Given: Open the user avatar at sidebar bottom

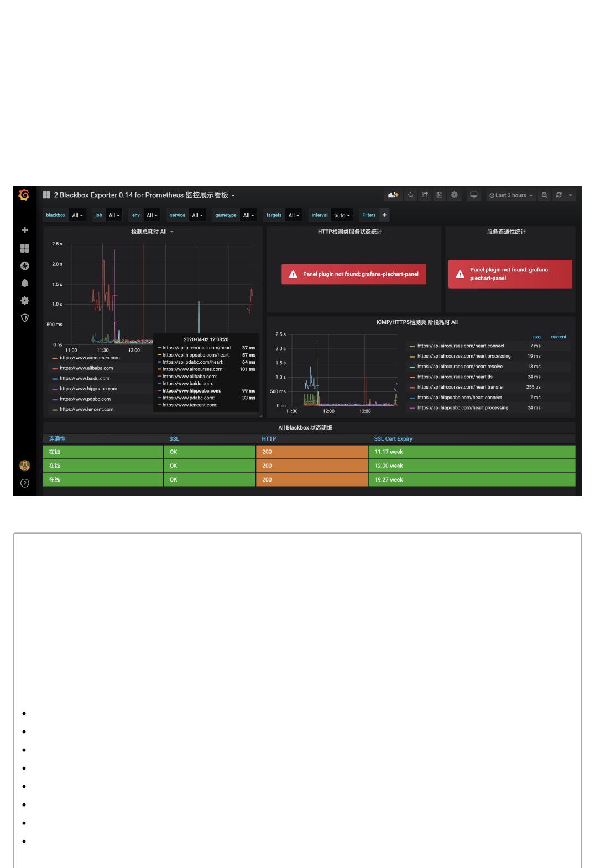Looking at the screenshot, I should [24, 466].
